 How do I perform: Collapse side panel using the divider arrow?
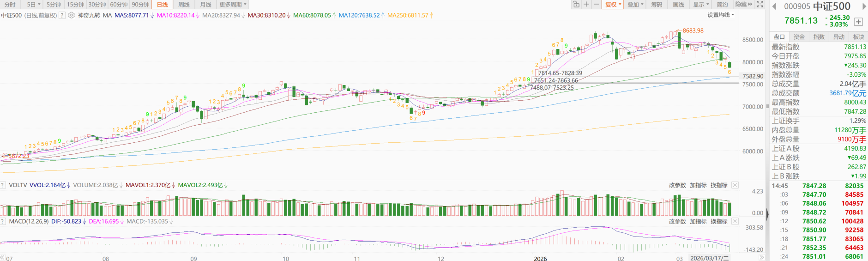click(767, 214)
